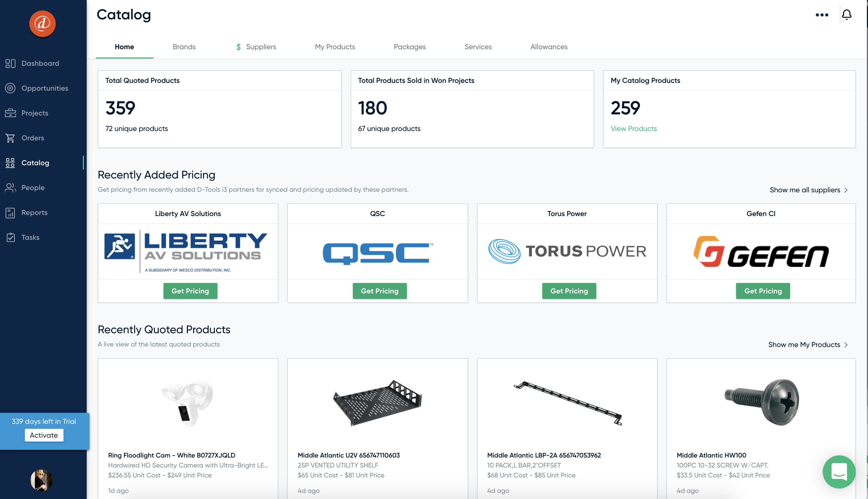The image size is (868, 499).
Task: Click the QSC logo image
Action: pyautogui.click(x=378, y=254)
